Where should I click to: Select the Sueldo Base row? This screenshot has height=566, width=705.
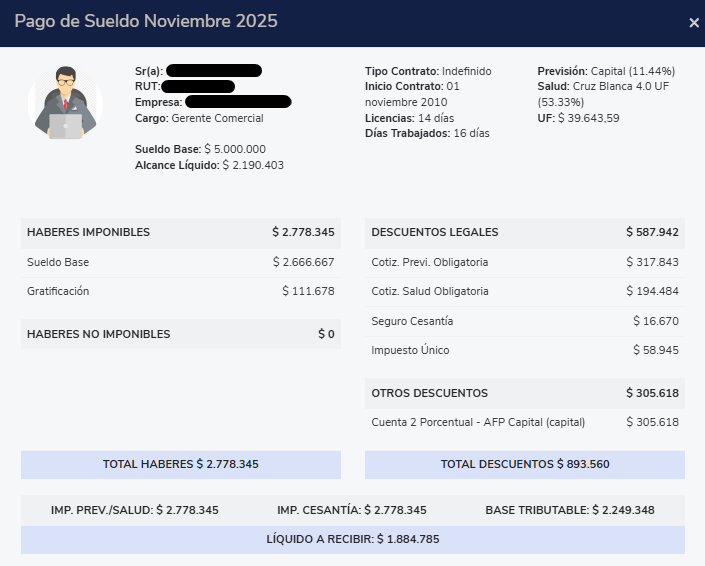pyautogui.click(x=180, y=262)
